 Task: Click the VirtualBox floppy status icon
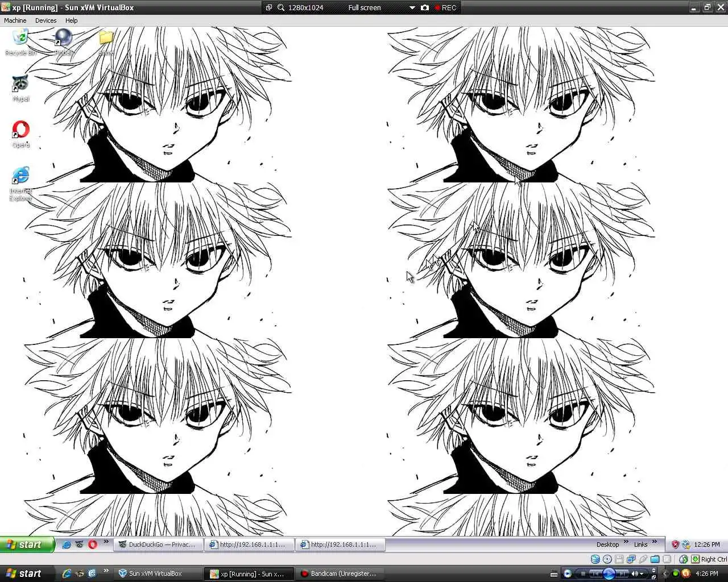pos(619,559)
